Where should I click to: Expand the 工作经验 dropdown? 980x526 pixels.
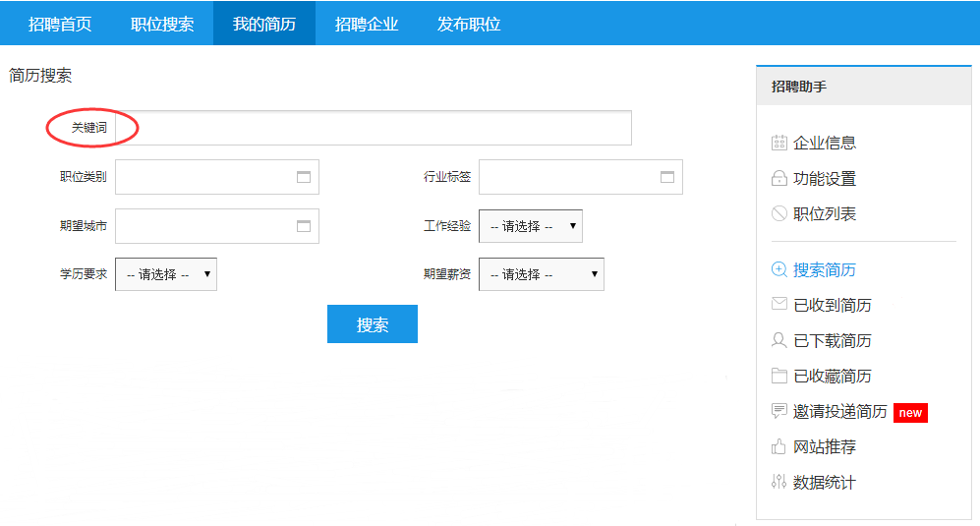click(530, 226)
